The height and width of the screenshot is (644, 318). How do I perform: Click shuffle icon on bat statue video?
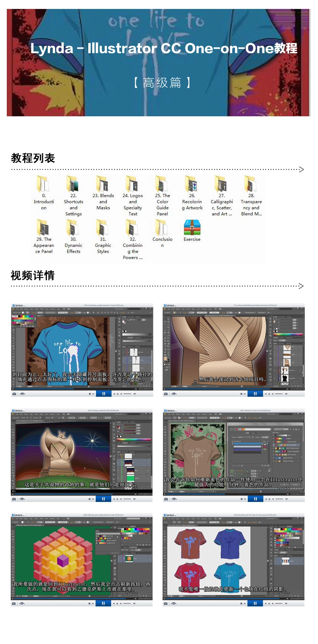[135, 499]
